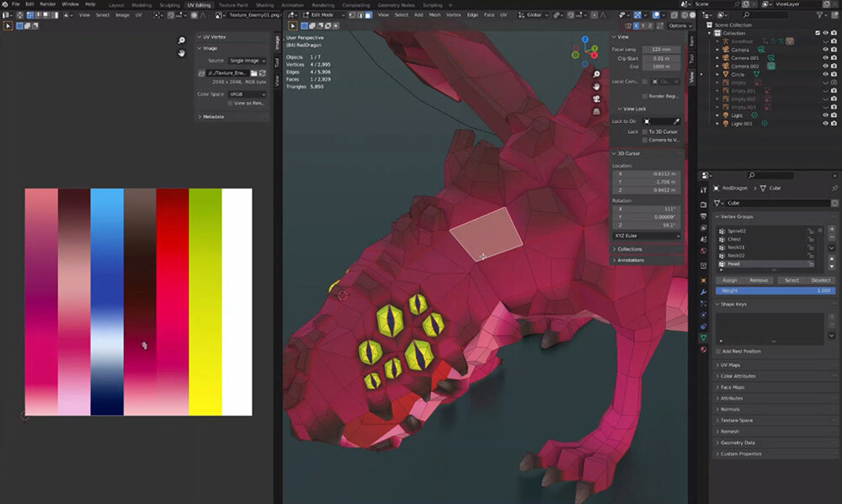
Task: Click the Deselect vertex group button
Action: (x=820, y=280)
